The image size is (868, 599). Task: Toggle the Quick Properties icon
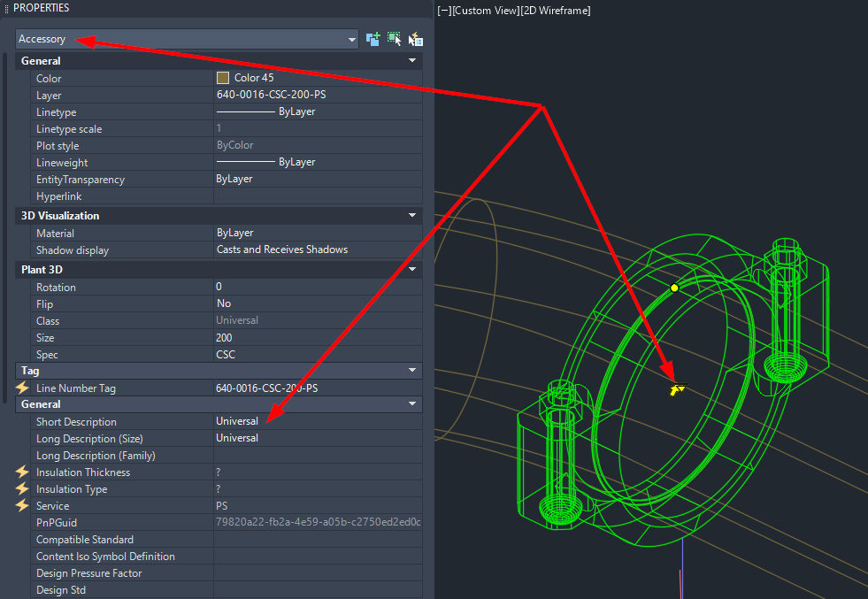(x=415, y=38)
